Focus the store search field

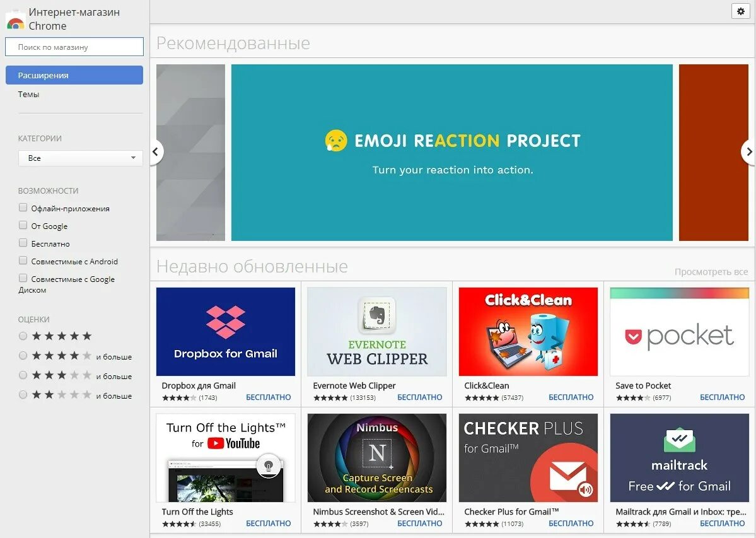pos(74,47)
